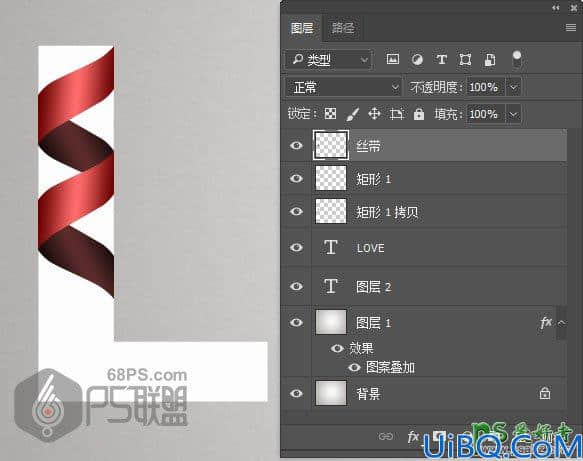Click the red ribbon on the canvas
The image size is (583, 461).
pos(76,172)
